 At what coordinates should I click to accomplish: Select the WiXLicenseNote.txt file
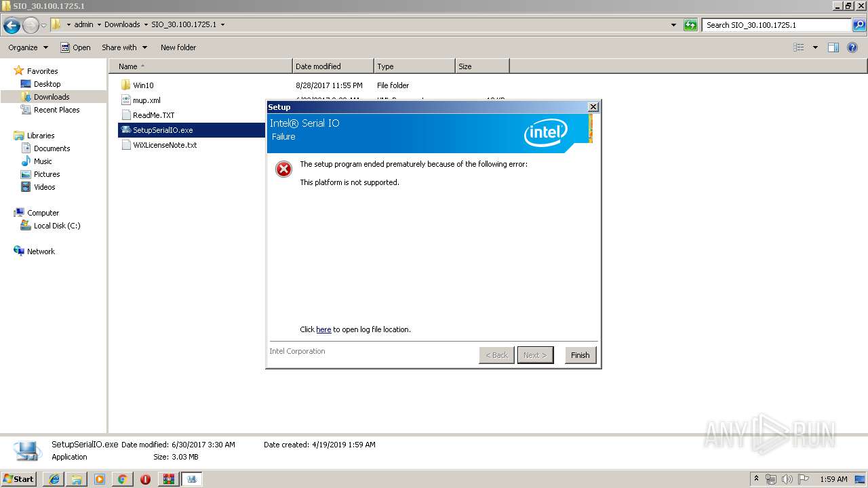pyautogui.click(x=165, y=145)
